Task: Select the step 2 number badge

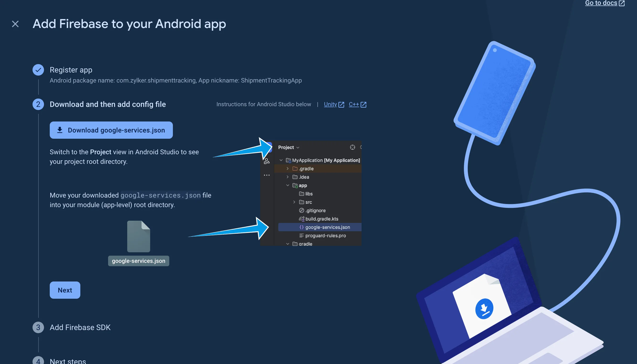Action: pyautogui.click(x=38, y=104)
